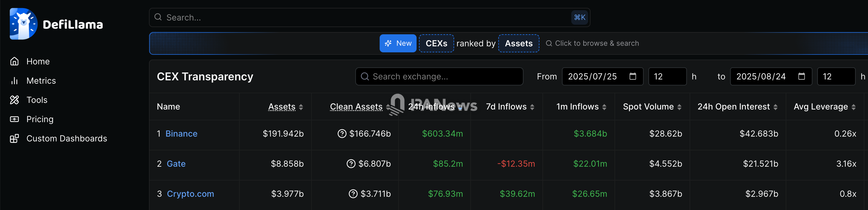Click Gate 7d inflows -$12.35m
Screen dimensions: 868x210
pyautogui.click(x=516, y=164)
